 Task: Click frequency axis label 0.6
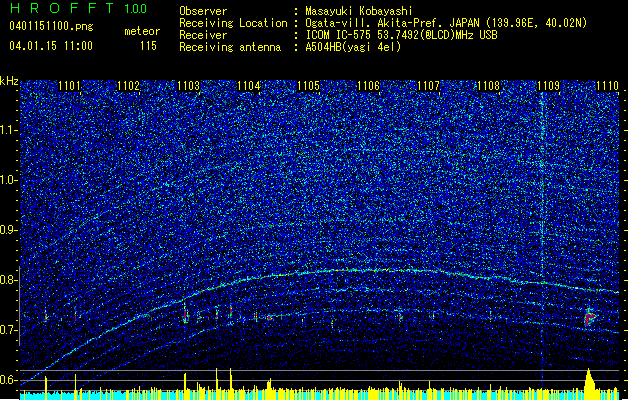point(9,380)
